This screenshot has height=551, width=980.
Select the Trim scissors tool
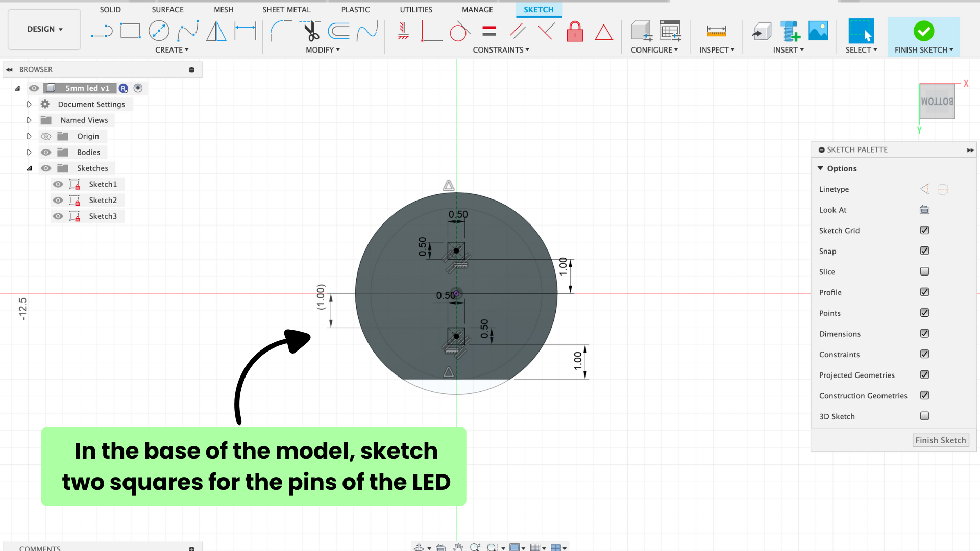click(x=310, y=31)
